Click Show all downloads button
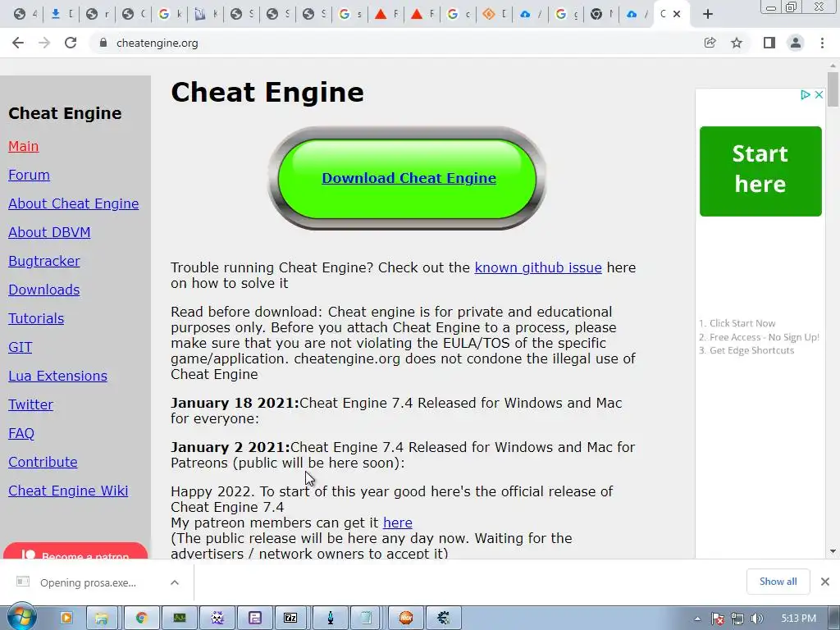Image resolution: width=840 pixels, height=630 pixels. pyautogui.click(x=778, y=582)
